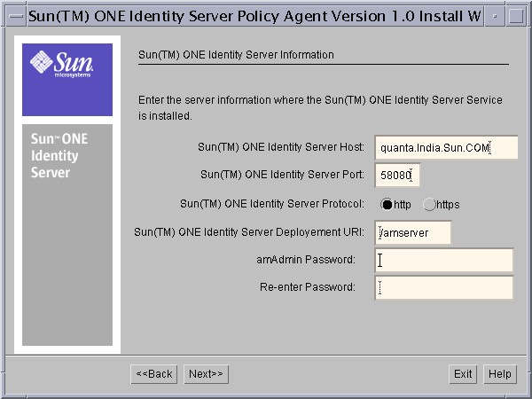Go back with the <<Back button
This screenshot has width=532, height=399.
(x=154, y=374)
